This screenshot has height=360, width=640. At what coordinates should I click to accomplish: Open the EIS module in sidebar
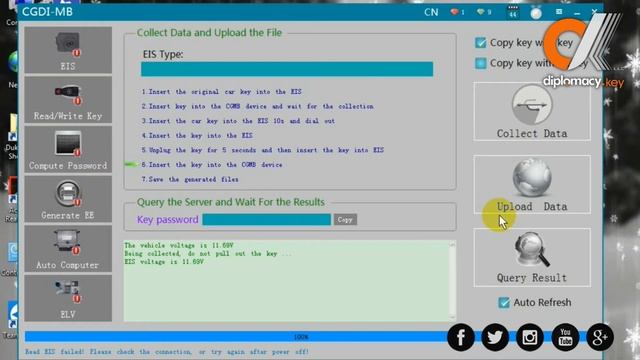(x=68, y=50)
